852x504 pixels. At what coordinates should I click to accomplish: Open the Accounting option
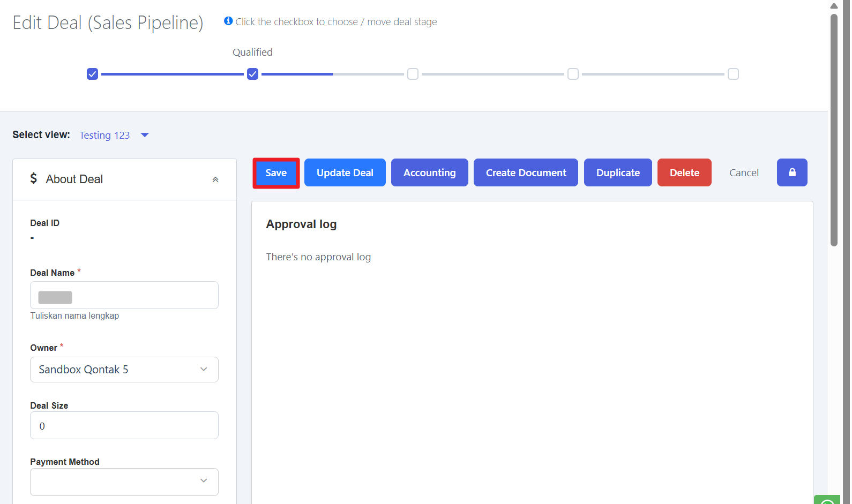[x=429, y=173]
